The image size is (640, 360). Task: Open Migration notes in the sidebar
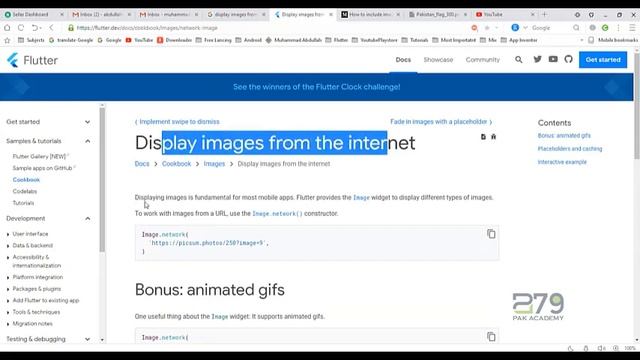[32, 324]
